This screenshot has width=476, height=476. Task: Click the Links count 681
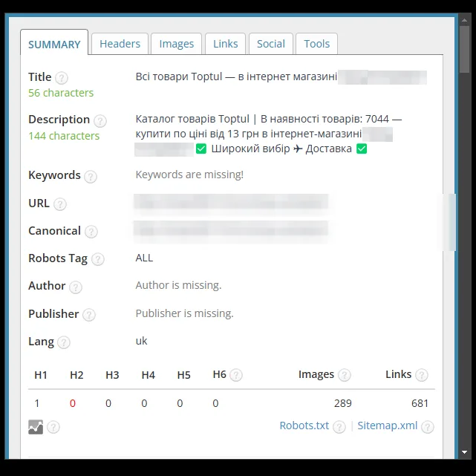tap(420, 403)
